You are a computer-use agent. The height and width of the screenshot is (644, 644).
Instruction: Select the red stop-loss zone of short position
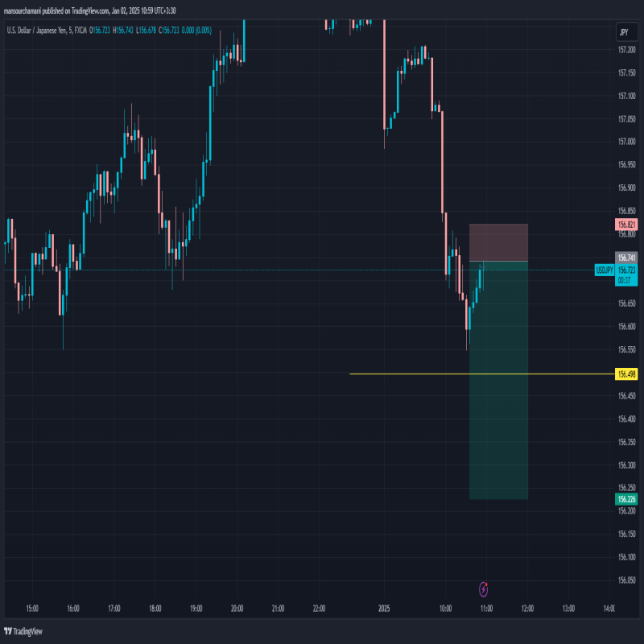pyautogui.click(x=498, y=242)
